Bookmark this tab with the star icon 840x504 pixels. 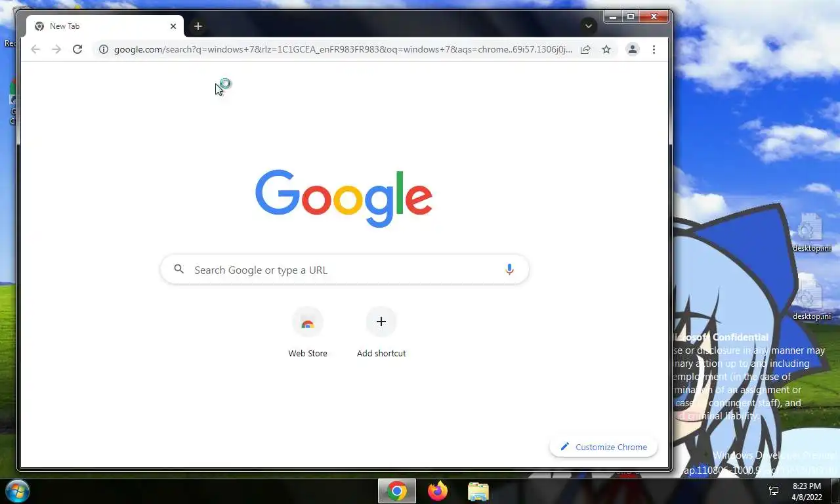pyautogui.click(x=606, y=49)
